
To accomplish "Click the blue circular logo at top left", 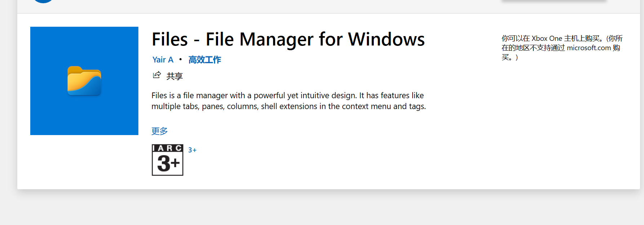I will pos(43,1).
